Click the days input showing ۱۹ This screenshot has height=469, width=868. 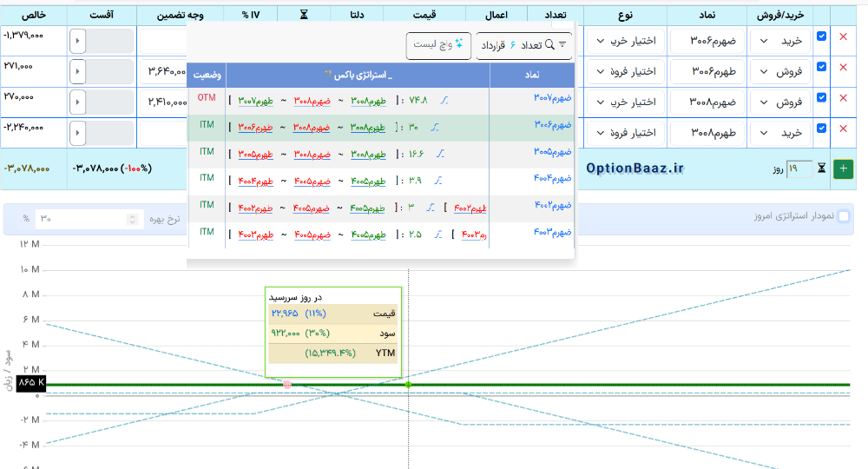pos(799,168)
